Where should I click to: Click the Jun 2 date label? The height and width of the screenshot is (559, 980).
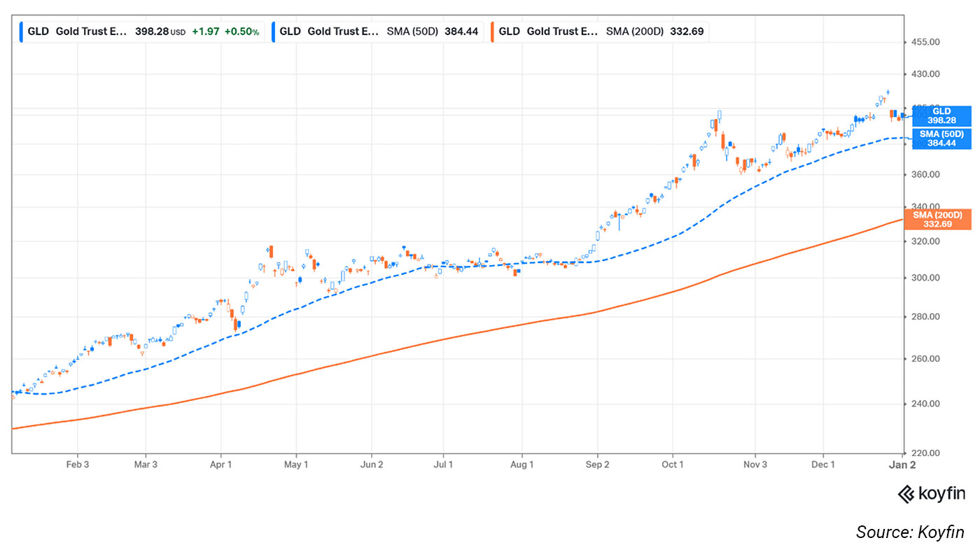371,465
